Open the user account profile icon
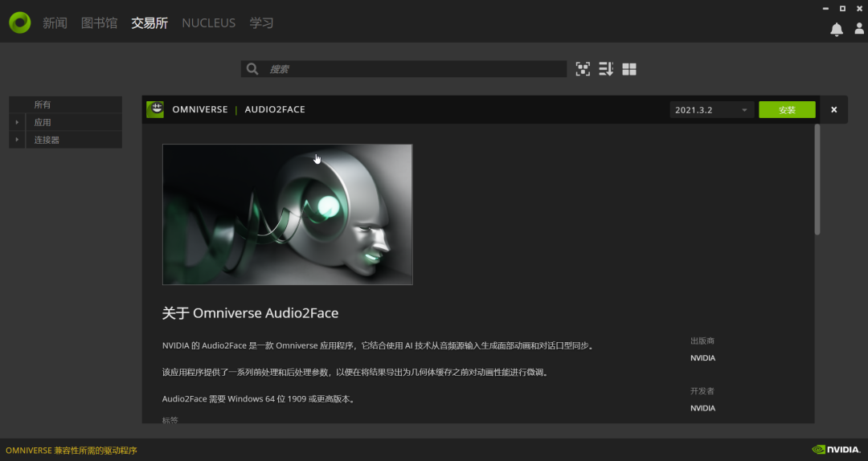The image size is (868, 461). click(x=860, y=29)
